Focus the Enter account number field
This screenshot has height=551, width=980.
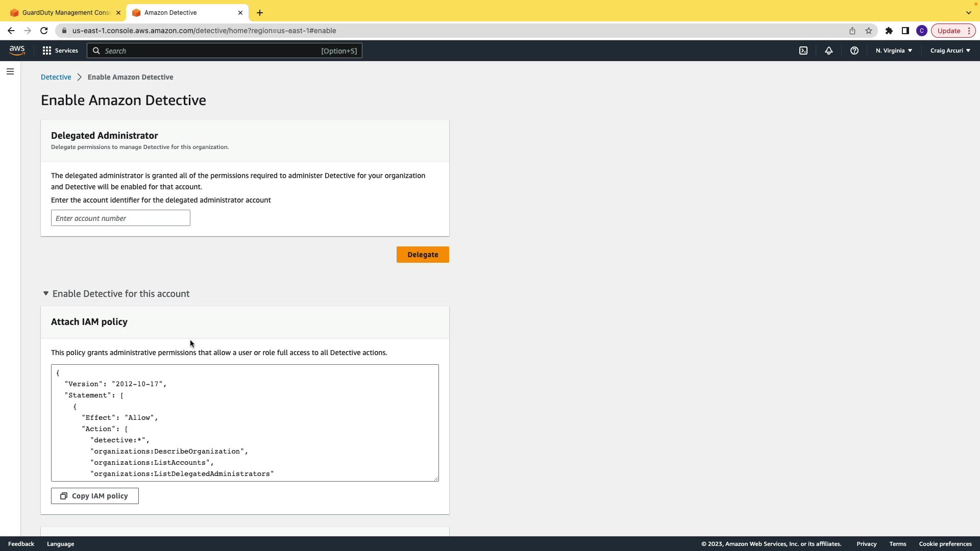(x=120, y=218)
